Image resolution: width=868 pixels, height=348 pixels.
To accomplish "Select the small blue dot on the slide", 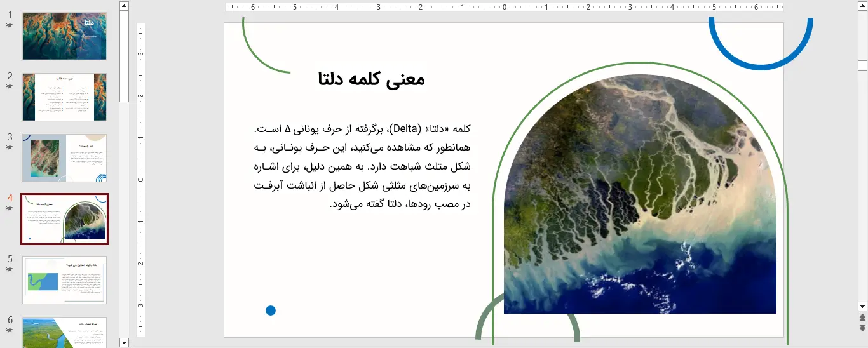I will coord(271,311).
